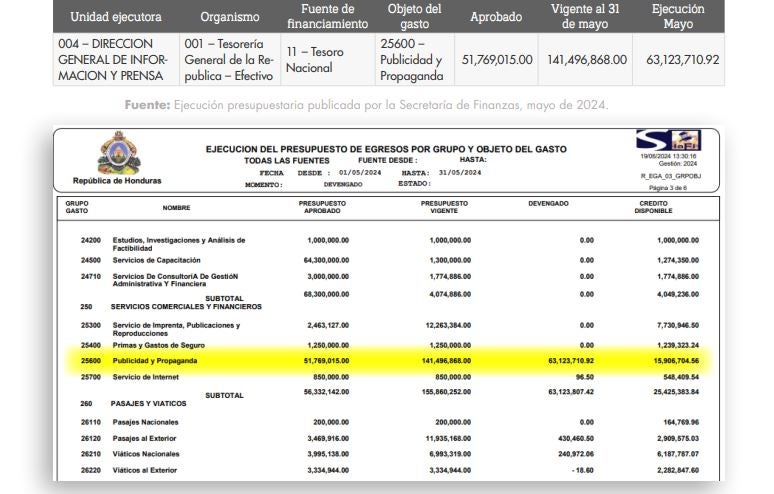Click the 'Fuente: Ejecución presupuestaria' caption

pos(366,105)
